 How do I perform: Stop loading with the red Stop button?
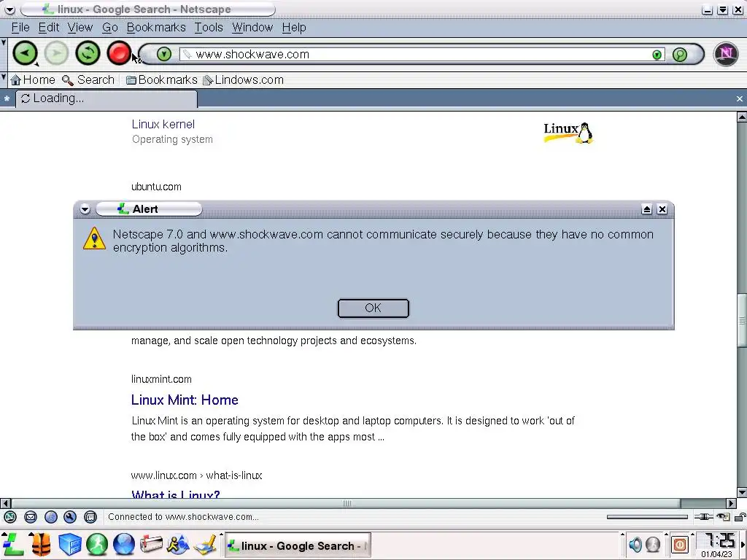(x=119, y=53)
